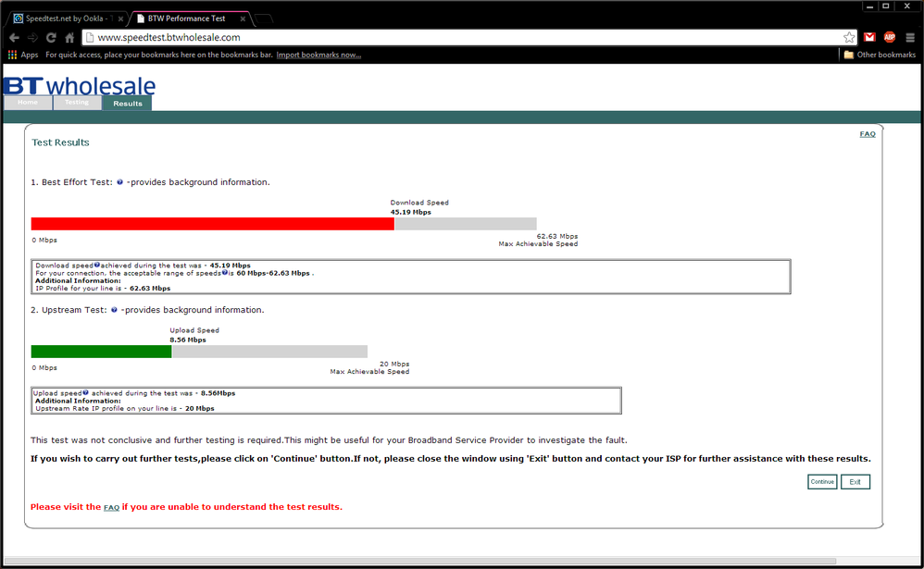Click the '8.56 Mbps' label above the green bar
This screenshot has height=569, width=924.
pyautogui.click(x=188, y=340)
